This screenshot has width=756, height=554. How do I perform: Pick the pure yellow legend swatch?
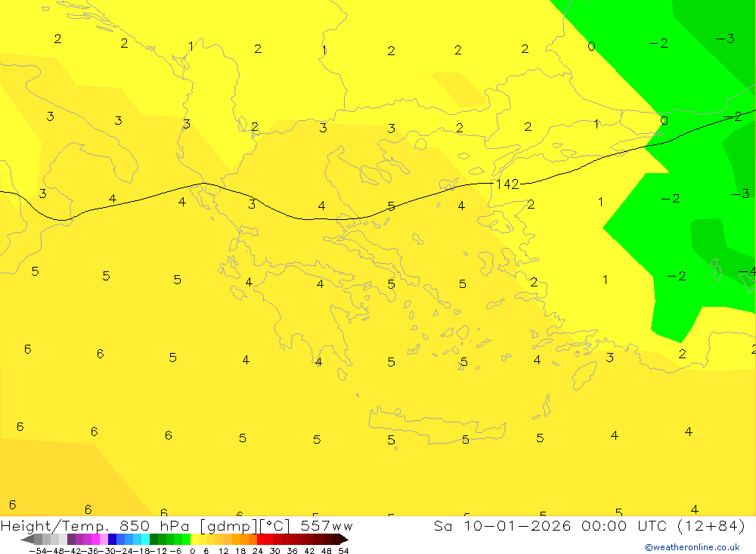[x=194, y=540]
